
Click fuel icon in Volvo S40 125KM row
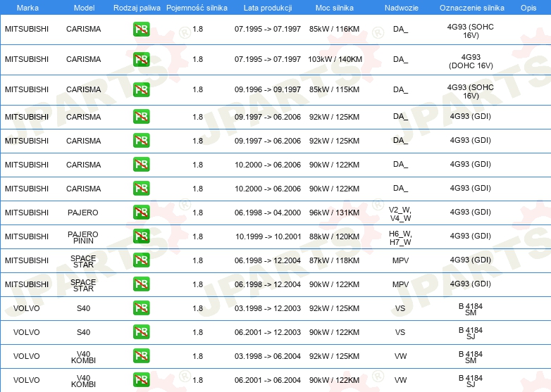141,308
